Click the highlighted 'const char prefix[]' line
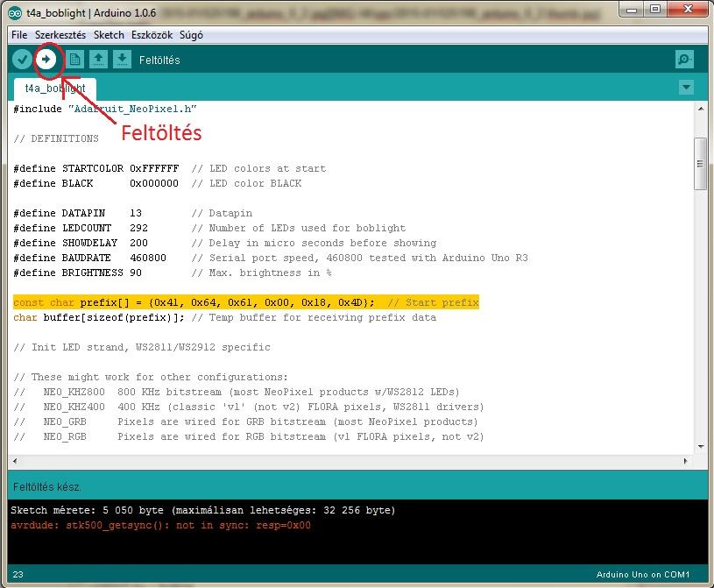Image resolution: width=714 pixels, height=588 pixels. [x=246, y=302]
